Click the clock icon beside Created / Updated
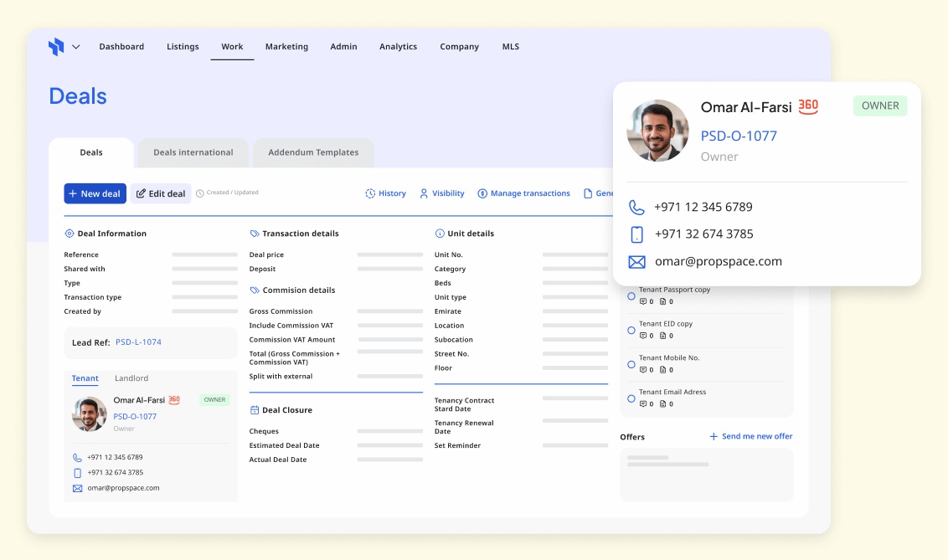 click(x=200, y=193)
